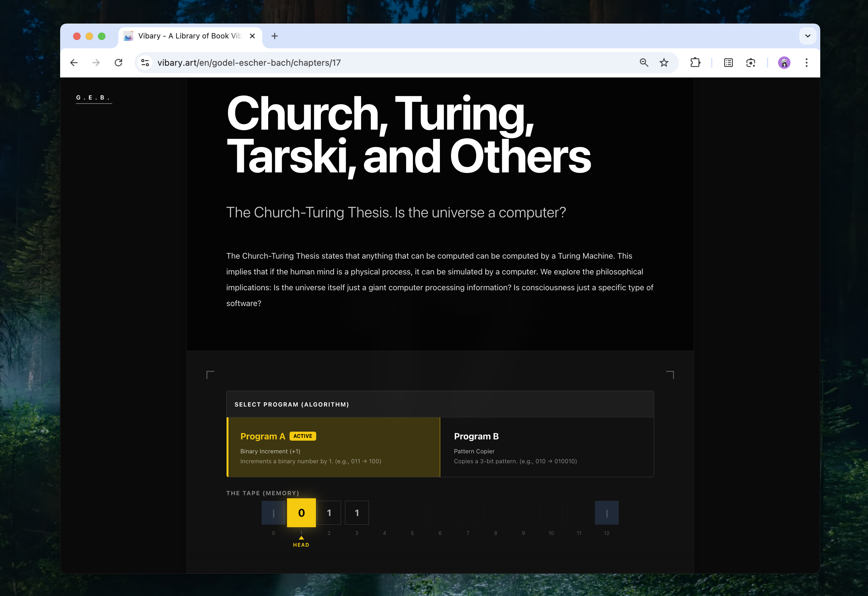The height and width of the screenshot is (596, 868).
Task: Select Program B Pattern Copier
Action: pos(547,447)
